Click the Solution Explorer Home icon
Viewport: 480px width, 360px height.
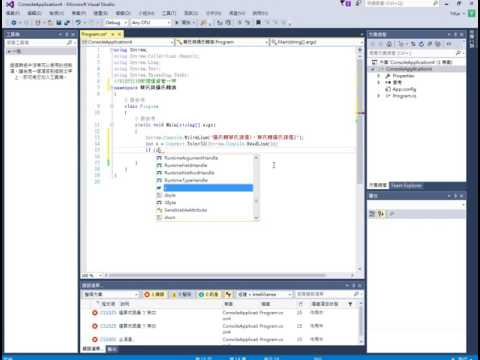pos(389,44)
